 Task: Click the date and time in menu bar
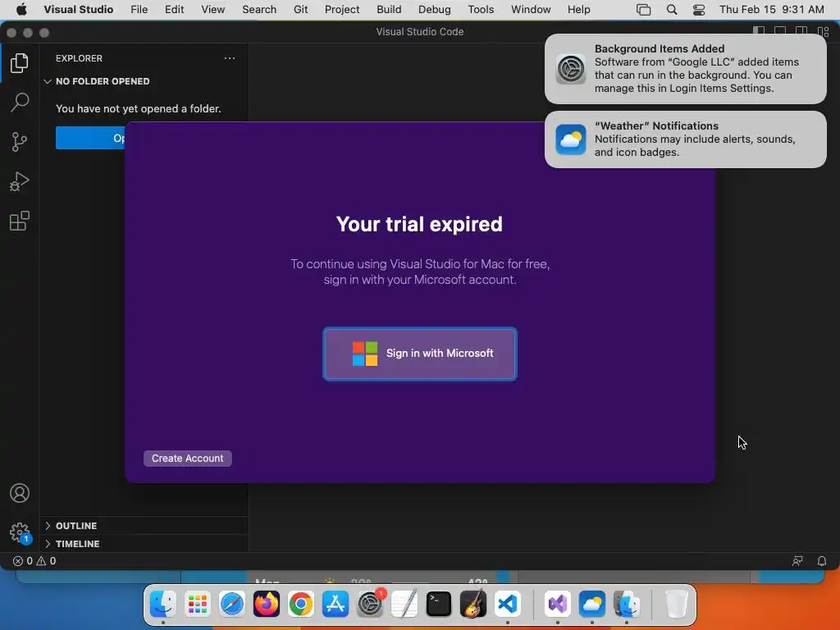pos(771,10)
